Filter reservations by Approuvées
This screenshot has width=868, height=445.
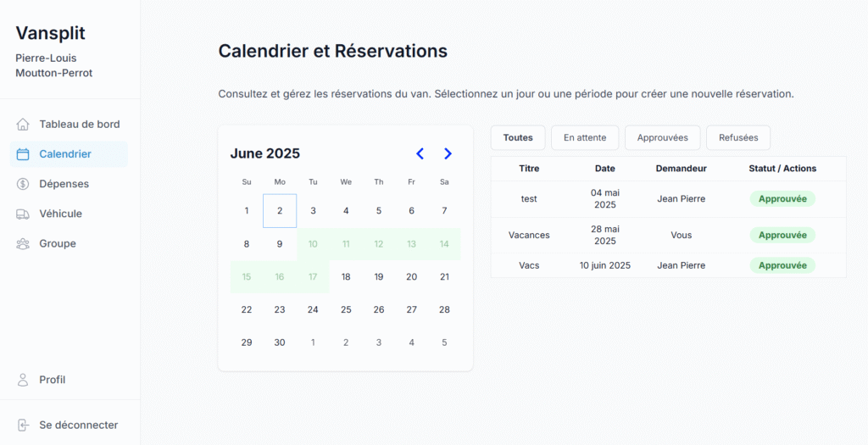662,137
